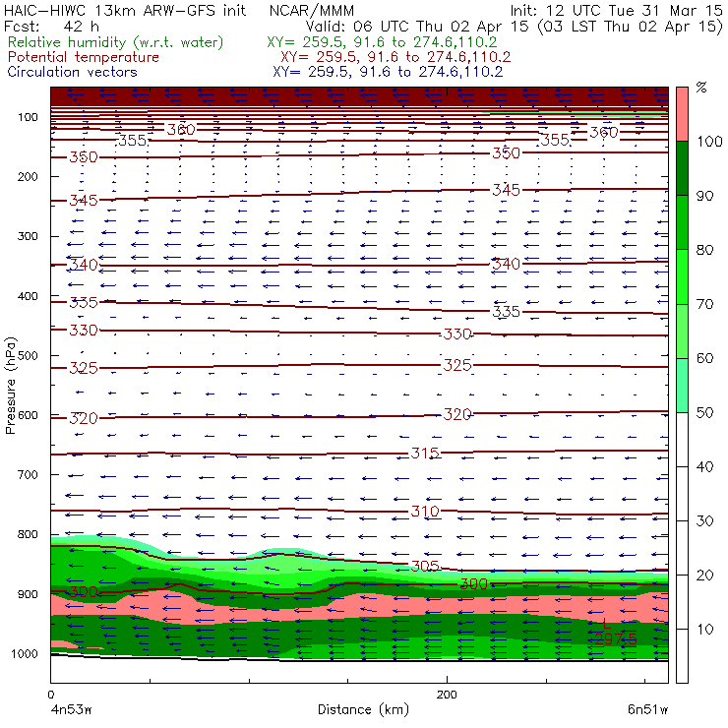Click the '315' potential temperature contour label
Image resolution: width=728 pixels, height=728 pixels.
coord(425,453)
